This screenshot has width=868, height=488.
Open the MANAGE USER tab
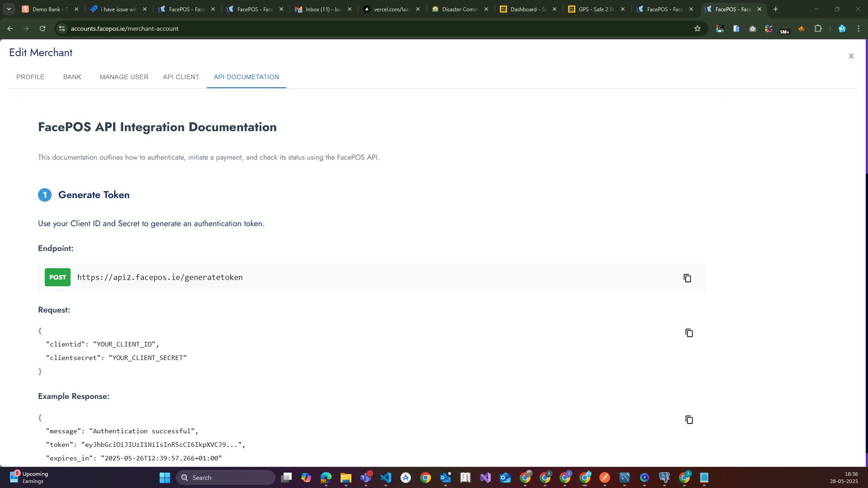click(124, 77)
